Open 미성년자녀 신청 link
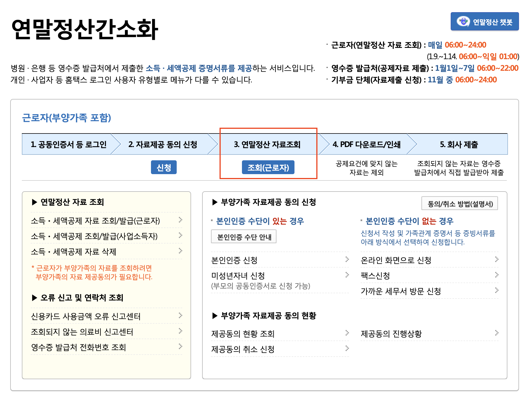This screenshot has width=532, height=398. click(238, 276)
